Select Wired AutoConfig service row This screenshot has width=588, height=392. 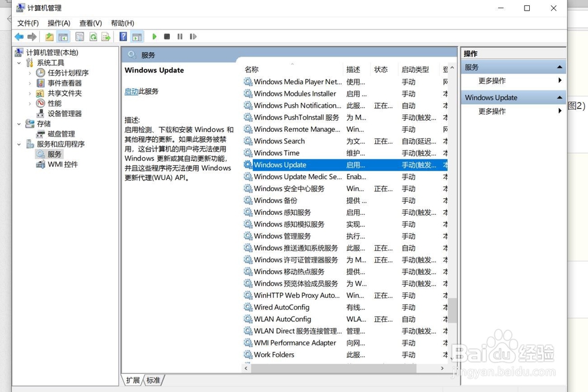coord(345,307)
